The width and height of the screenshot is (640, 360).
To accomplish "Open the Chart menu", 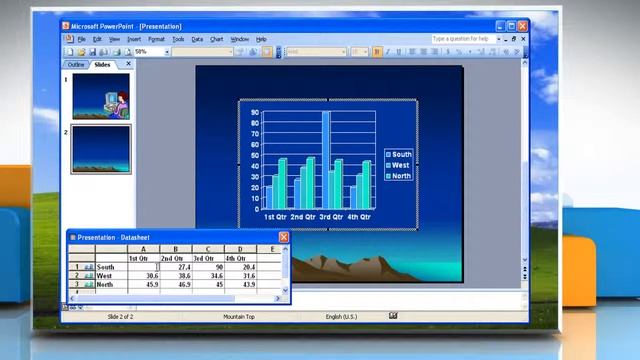I will pos(216,39).
